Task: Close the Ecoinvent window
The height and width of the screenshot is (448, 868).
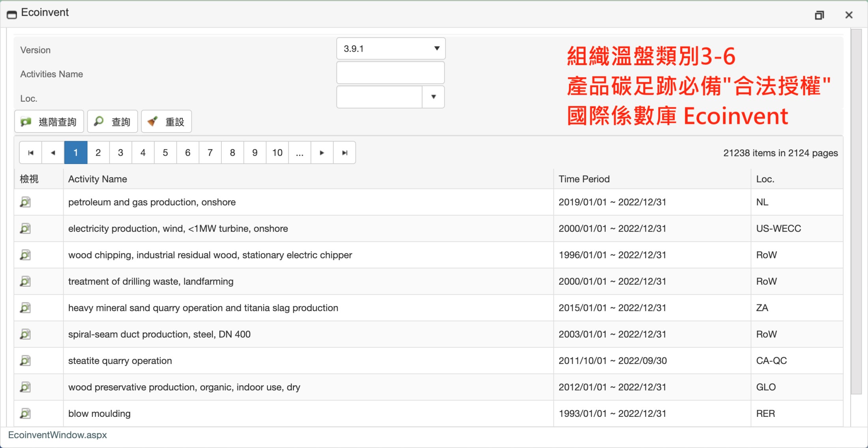Action: coord(849,15)
